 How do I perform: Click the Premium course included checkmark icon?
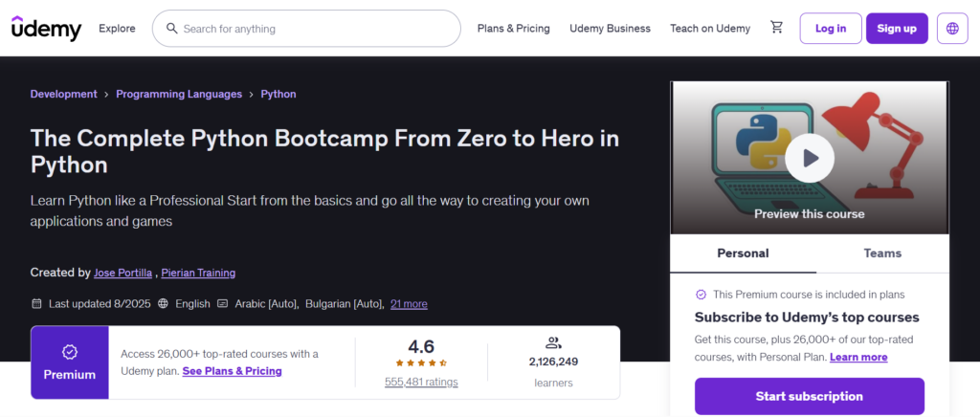point(701,295)
